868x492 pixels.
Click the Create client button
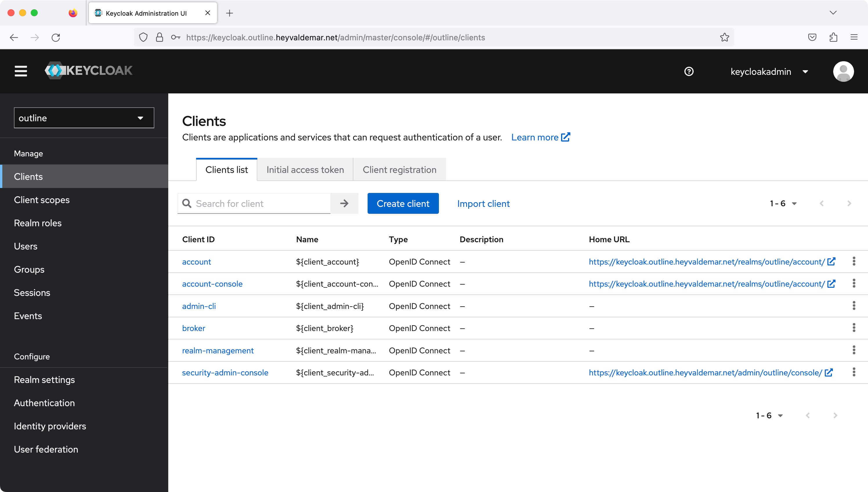click(x=403, y=203)
